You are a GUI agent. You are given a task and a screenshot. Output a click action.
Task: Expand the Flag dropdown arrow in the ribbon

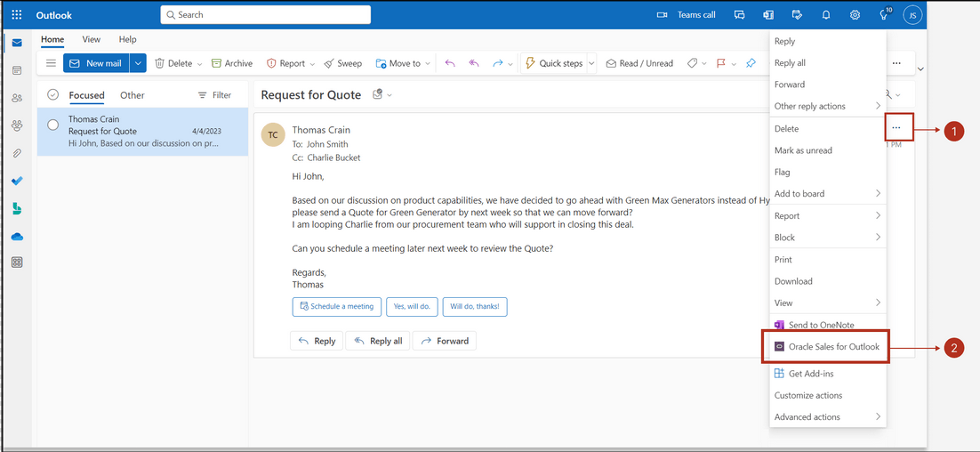click(x=734, y=64)
